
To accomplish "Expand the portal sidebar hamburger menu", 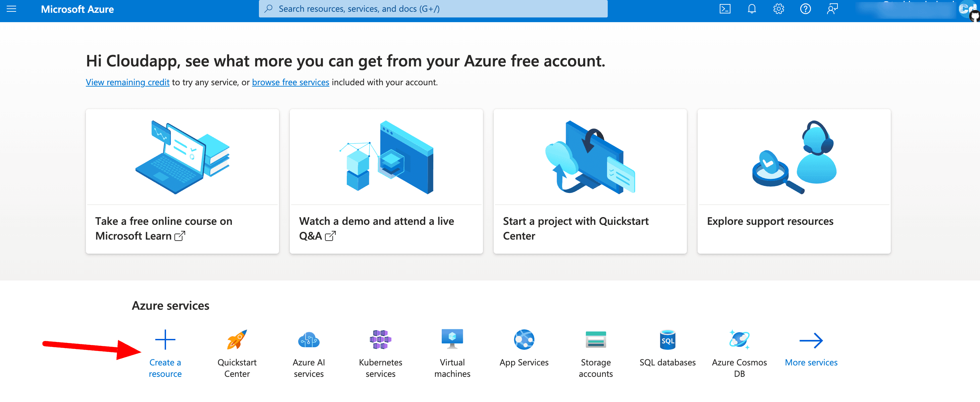I will pyautogui.click(x=11, y=9).
